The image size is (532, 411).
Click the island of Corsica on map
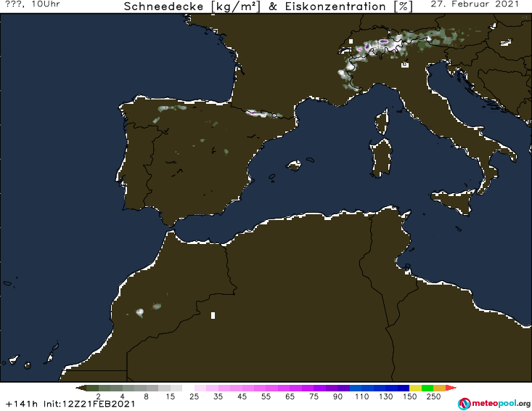coord(382,121)
